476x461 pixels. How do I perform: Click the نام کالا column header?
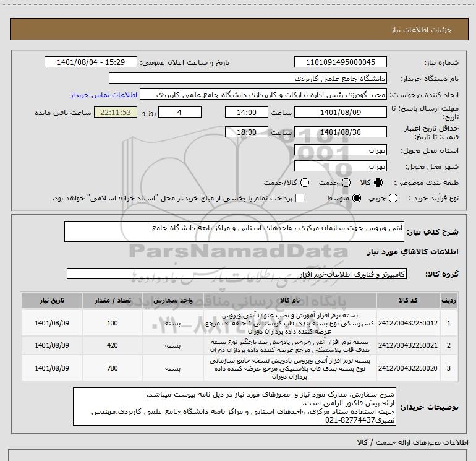(x=289, y=301)
